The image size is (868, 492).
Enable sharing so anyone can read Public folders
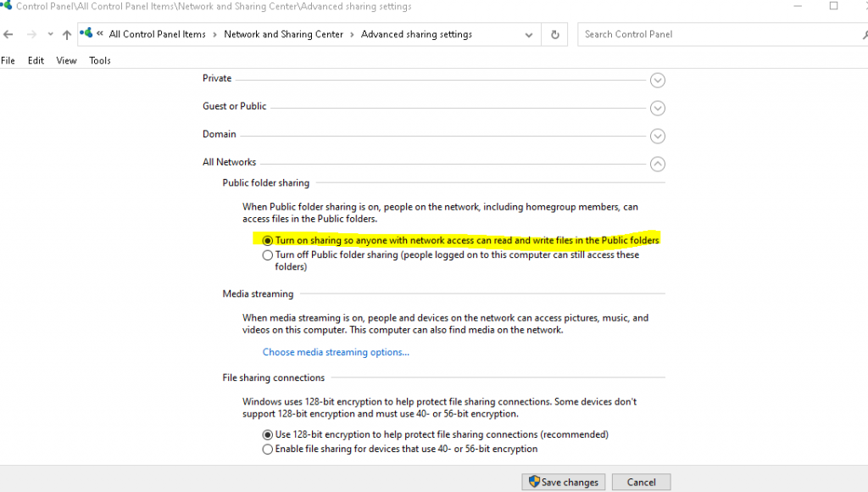click(268, 240)
